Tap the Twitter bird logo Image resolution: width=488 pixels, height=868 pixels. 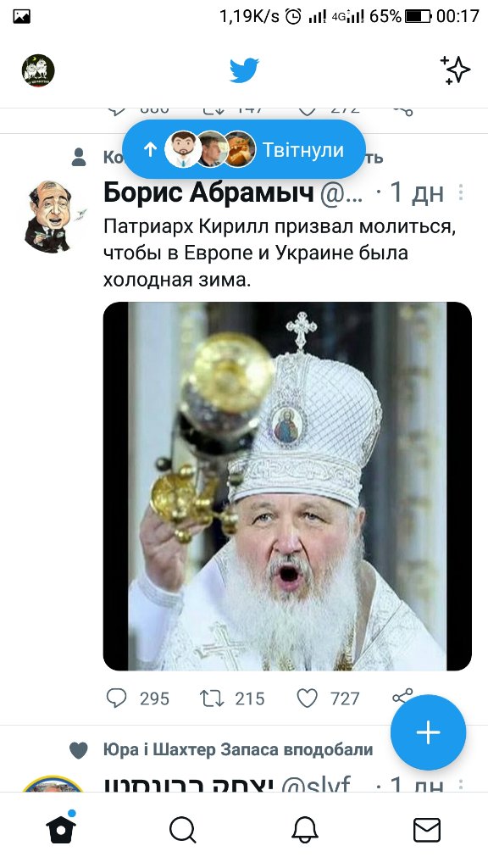244,70
